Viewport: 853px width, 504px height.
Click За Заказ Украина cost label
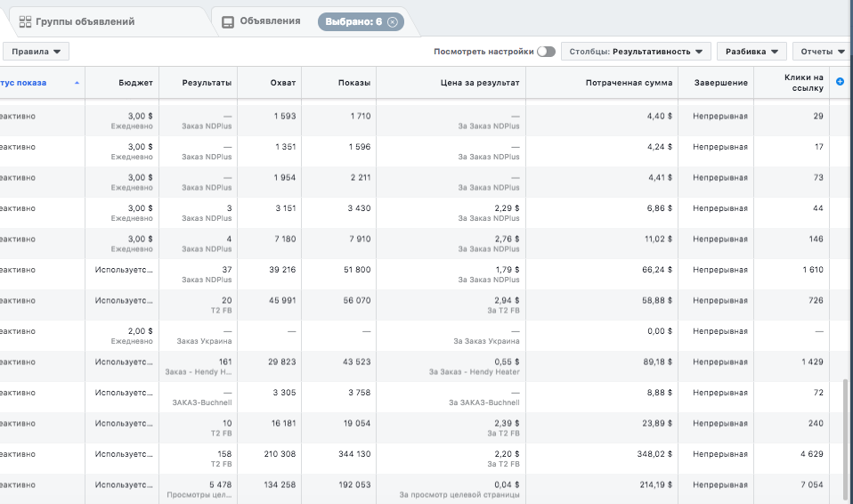coord(486,341)
